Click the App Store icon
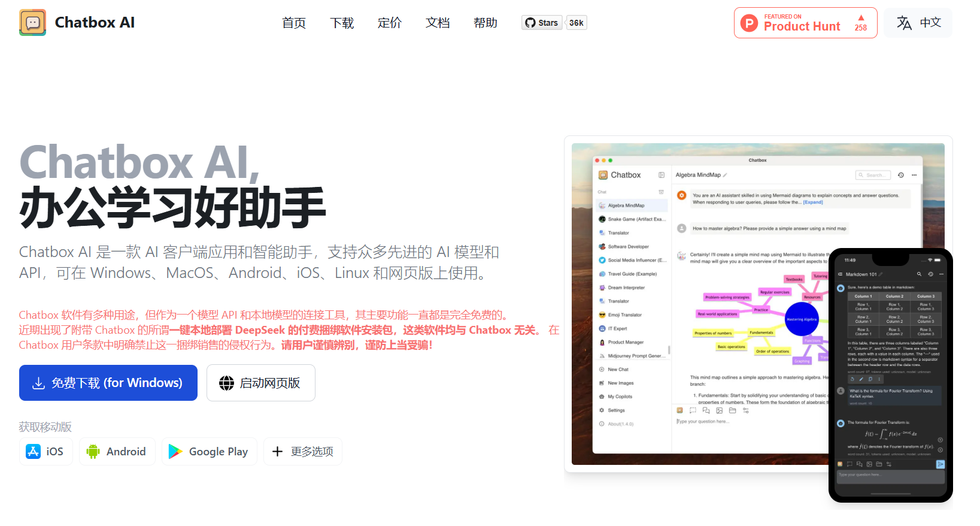Viewport: 980px width, 526px height. [33, 452]
